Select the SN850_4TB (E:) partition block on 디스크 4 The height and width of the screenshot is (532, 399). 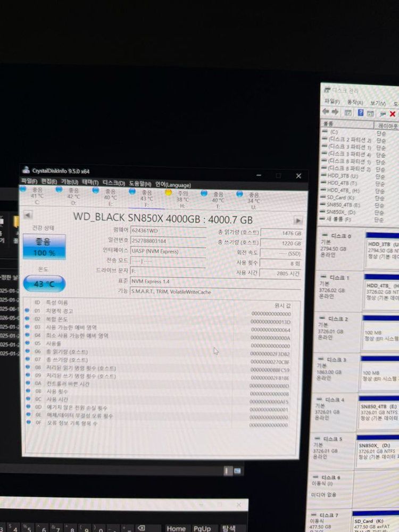(378, 413)
